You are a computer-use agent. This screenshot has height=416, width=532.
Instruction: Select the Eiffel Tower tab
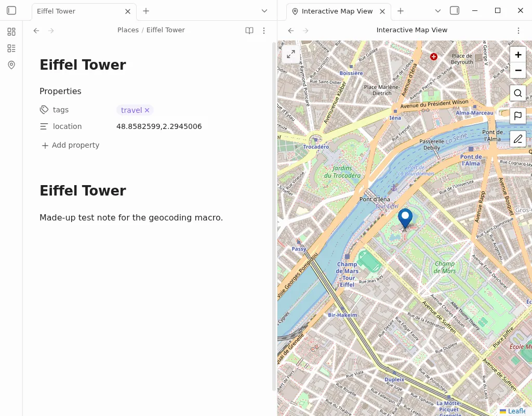pos(84,11)
